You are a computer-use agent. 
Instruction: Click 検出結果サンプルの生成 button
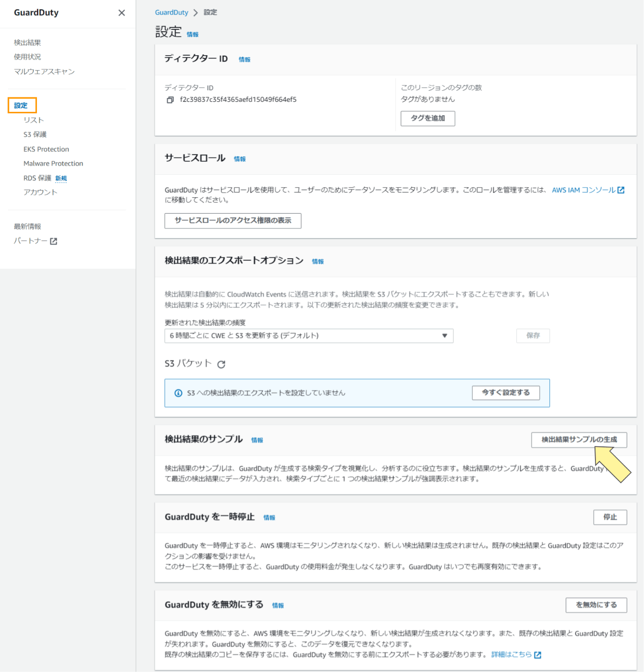point(579,440)
